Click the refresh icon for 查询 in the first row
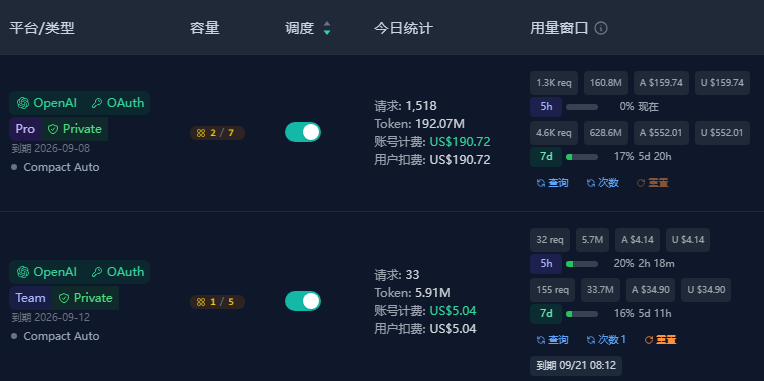The image size is (764, 381). click(x=540, y=183)
